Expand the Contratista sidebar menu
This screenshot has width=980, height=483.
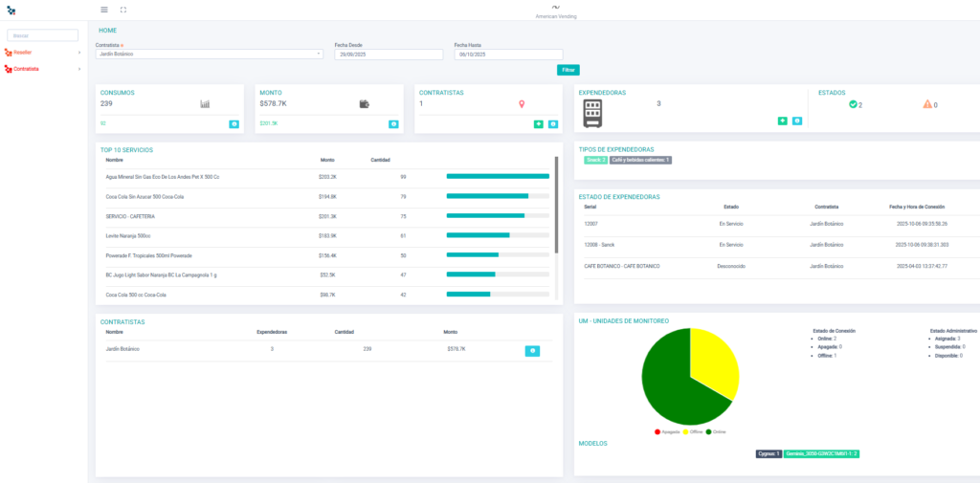pyautogui.click(x=43, y=69)
